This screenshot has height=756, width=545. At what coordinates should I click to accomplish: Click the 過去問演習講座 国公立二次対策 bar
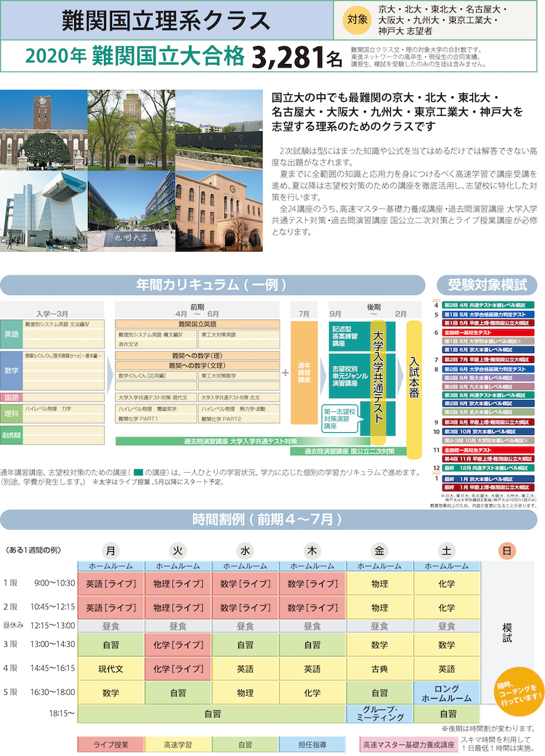click(350, 451)
